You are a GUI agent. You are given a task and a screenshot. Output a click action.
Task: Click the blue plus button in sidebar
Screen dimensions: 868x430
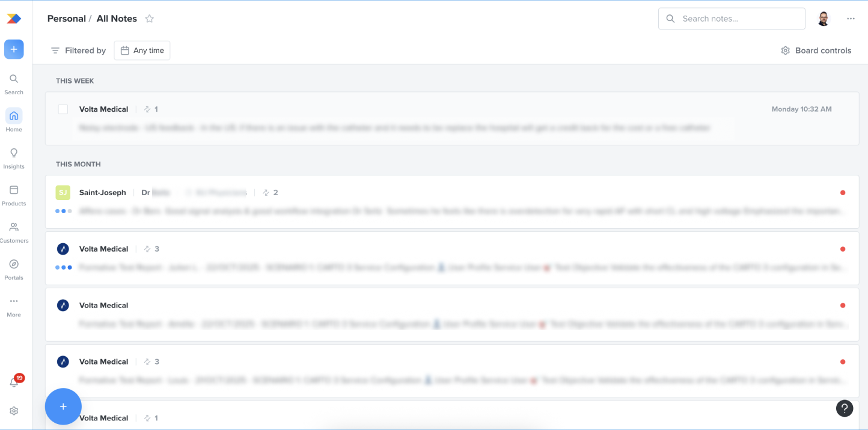click(14, 49)
